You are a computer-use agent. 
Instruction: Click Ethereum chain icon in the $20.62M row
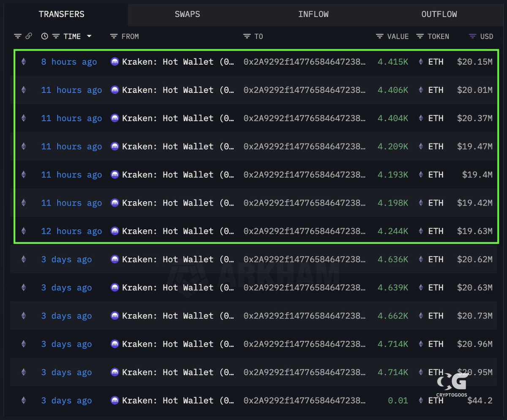point(24,260)
